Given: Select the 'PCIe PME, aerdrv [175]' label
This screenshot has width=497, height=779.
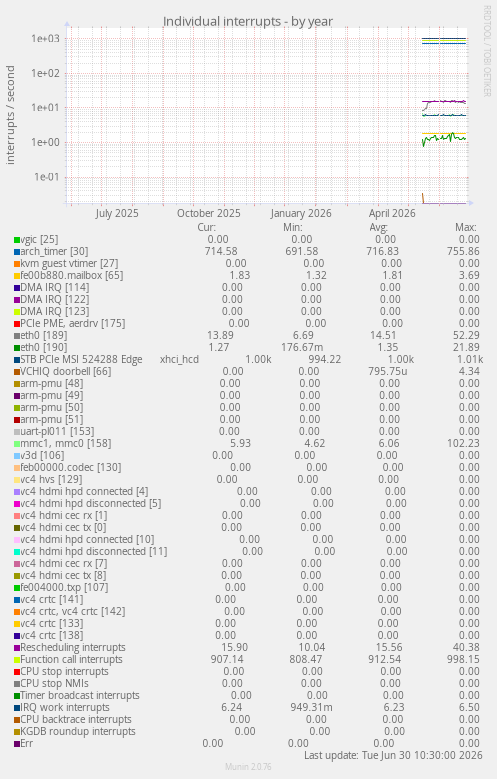Looking at the screenshot, I should (73, 323).
